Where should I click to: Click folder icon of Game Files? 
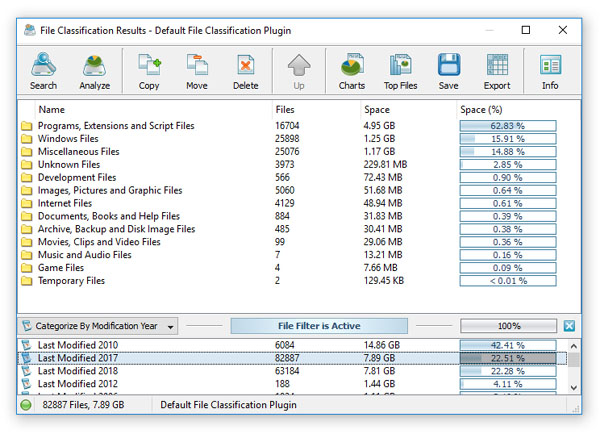(26, 268)
